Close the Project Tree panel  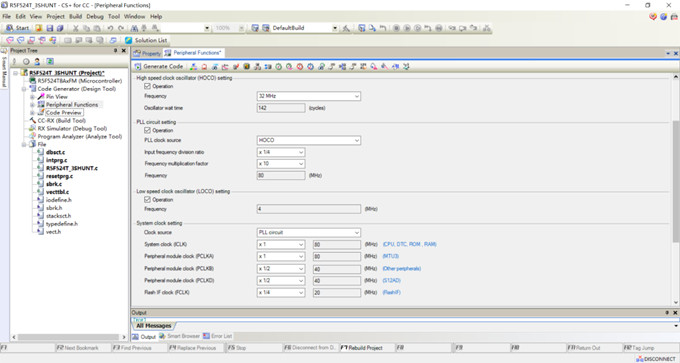[124, 51]
